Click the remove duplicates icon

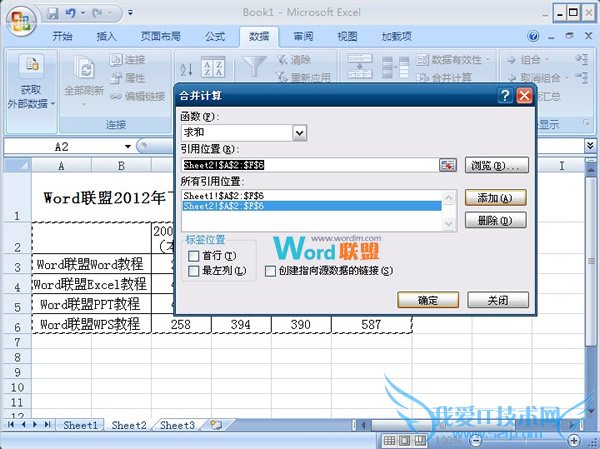pyautogui.click(x=396, y=67)
